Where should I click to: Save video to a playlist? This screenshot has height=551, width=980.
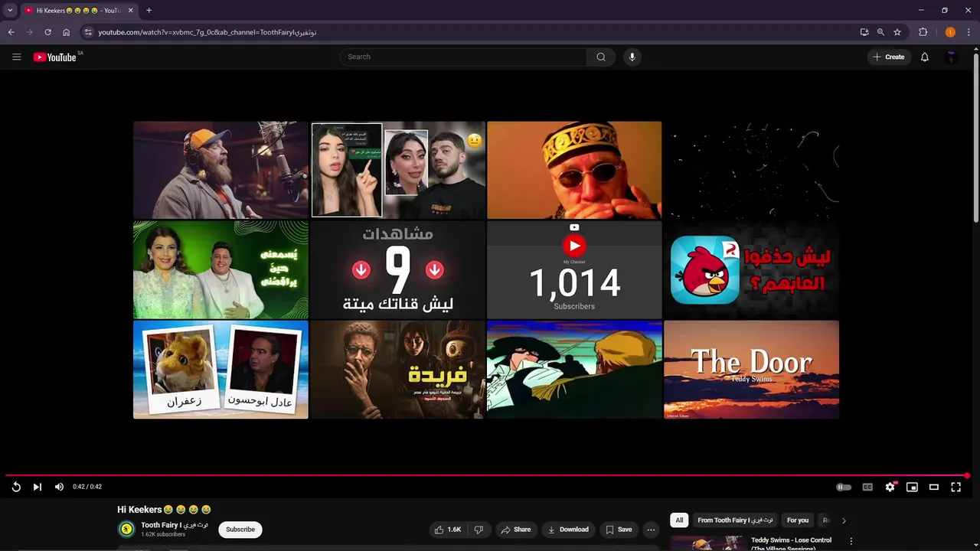pyautogui.click(x=619, y=530)
